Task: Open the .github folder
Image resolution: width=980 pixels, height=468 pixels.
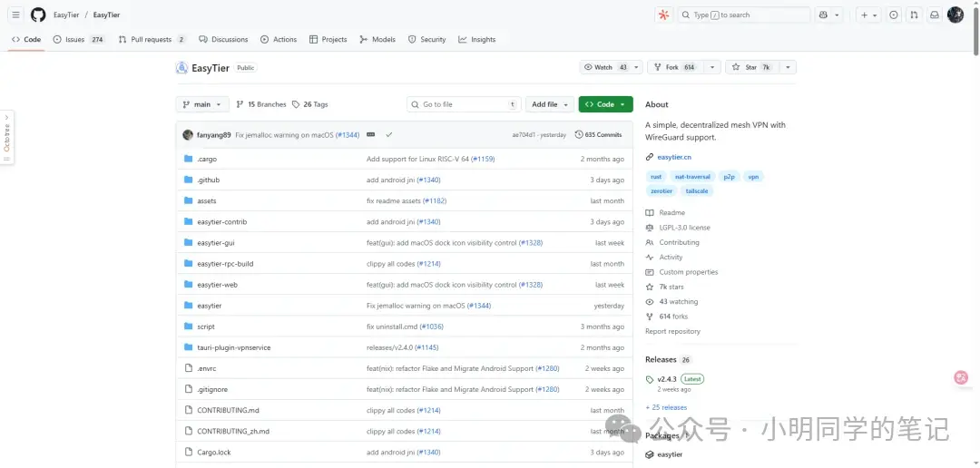Action: [208, 180]
